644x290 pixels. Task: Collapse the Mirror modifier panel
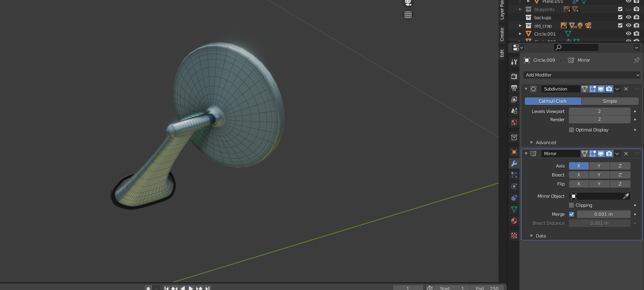526,154
